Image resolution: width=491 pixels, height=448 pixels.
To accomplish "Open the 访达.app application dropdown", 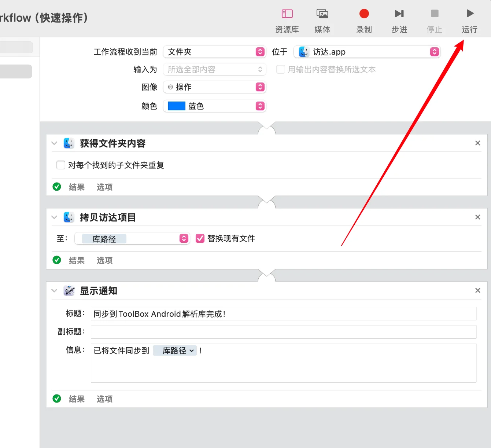I will (x=367, y=52).
